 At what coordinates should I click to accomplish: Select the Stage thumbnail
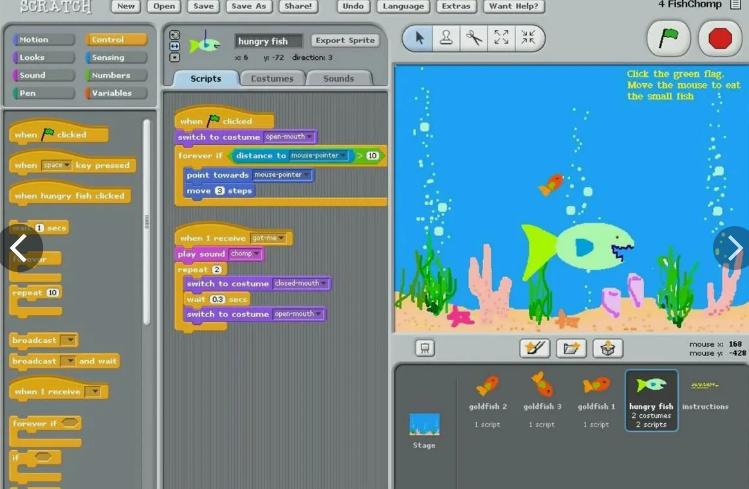coord(424,431)
